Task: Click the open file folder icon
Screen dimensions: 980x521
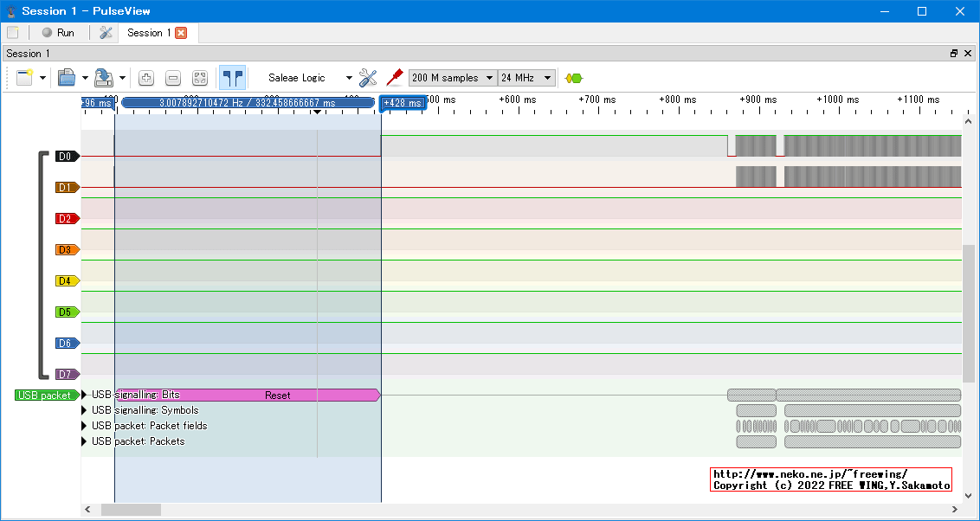Action: [x=67, y=78]
